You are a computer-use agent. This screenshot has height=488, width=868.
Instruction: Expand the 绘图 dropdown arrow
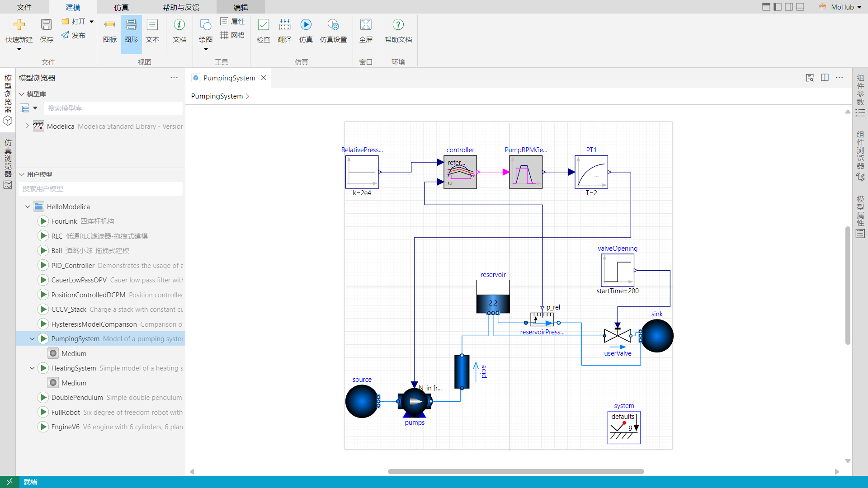pyautogui.click(x=206, y=49)
